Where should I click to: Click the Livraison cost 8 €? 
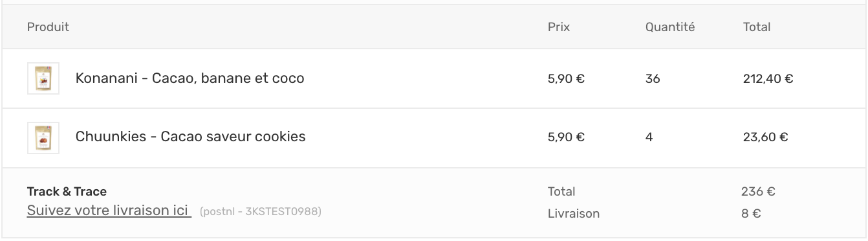(x=751, y=213)
